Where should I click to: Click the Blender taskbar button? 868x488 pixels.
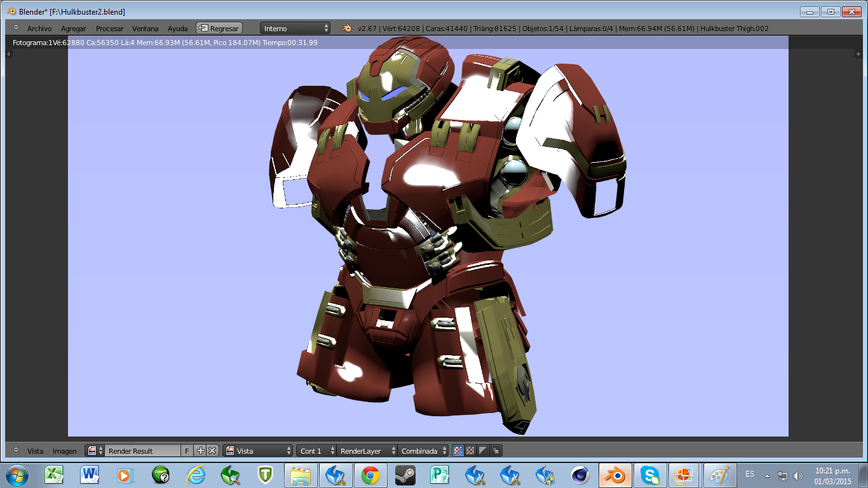pyautogui.click(x=615, y=475)
